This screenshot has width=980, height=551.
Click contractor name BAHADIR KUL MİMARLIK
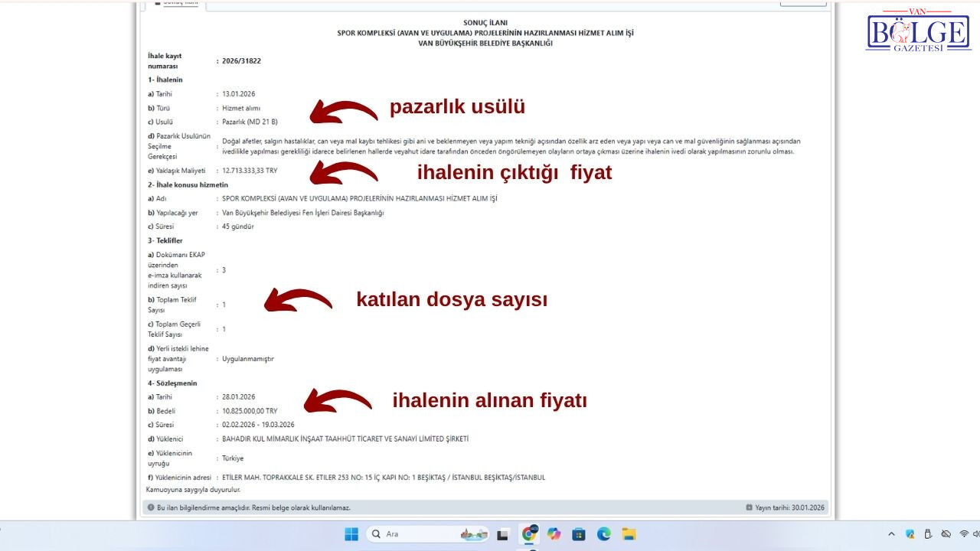(345, 439)
